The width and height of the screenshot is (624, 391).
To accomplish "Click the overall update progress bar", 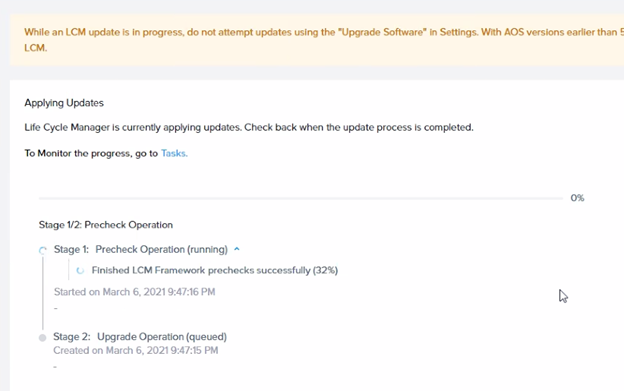I will (301, 198).
